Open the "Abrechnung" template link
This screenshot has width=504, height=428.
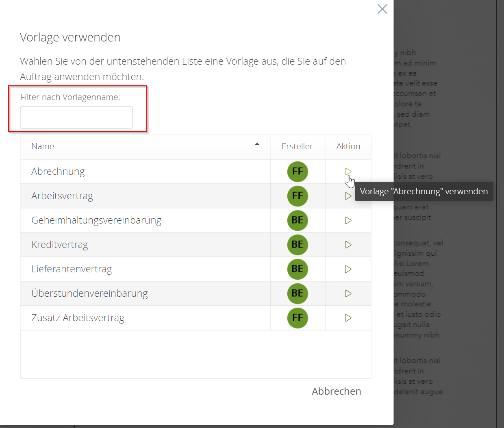coord(58,171)
